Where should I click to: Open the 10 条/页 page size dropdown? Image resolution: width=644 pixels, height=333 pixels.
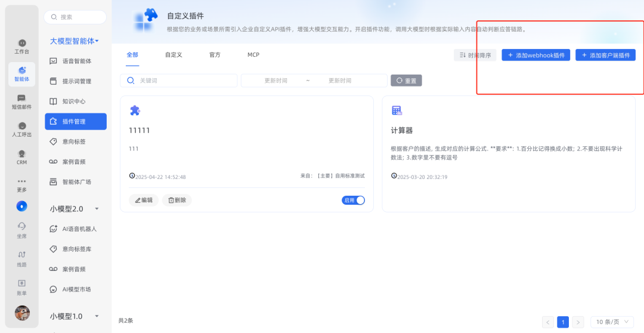tap(612, 322)
